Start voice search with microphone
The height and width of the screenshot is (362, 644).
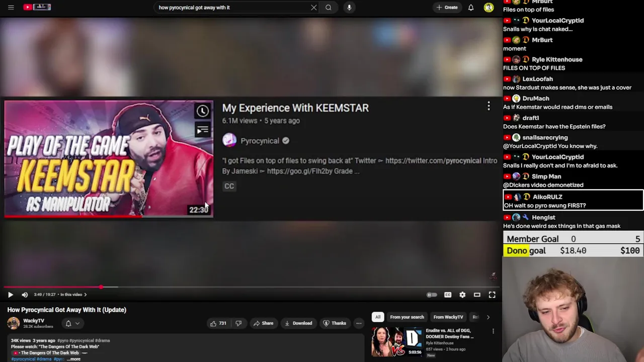tap(349, 8)
